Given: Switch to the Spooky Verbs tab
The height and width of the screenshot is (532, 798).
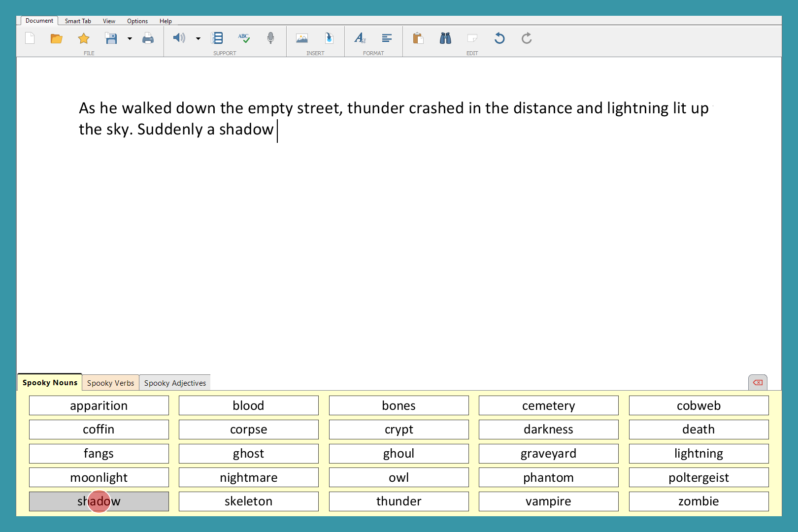Looking at the screenshot, I should 110,383.
